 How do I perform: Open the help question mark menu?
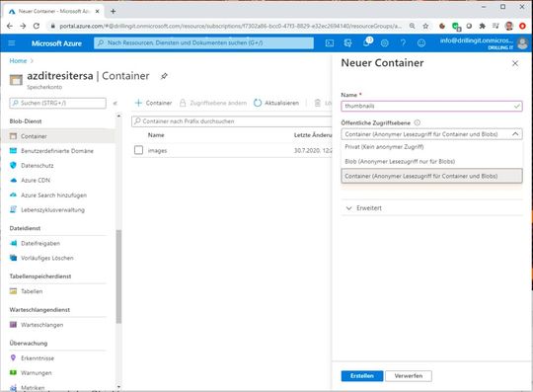(x=403, y=43)
